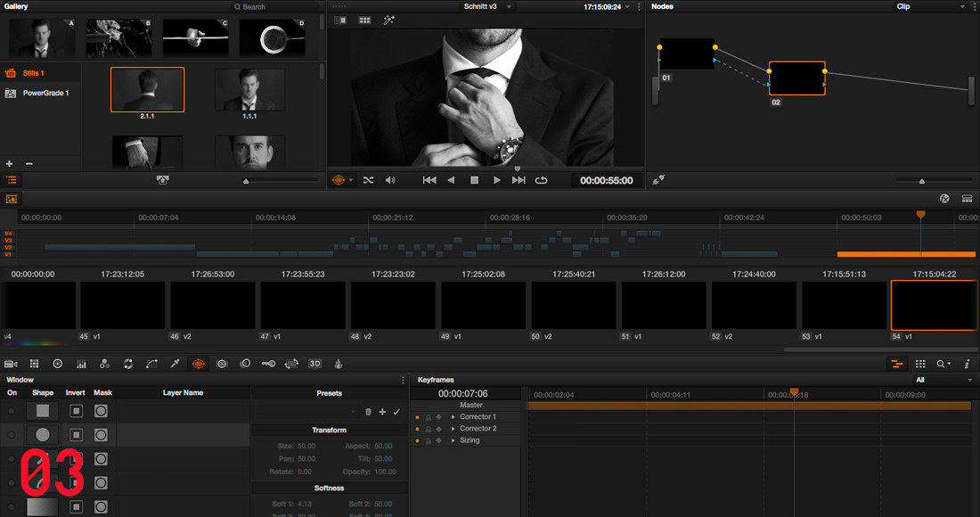Open the Camera Raw palette
The height and width of the screenshot is (517, 980).
pyautogui.click(x=11, y=364)
